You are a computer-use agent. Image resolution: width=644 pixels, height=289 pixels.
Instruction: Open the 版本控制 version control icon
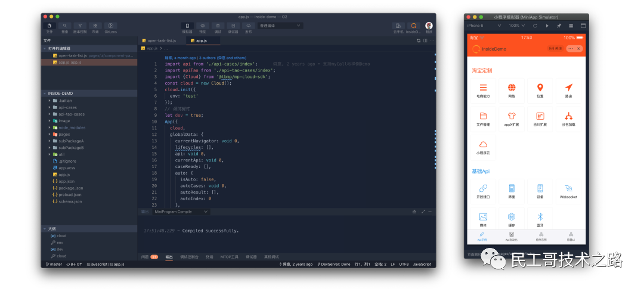(x=80, y=26)
